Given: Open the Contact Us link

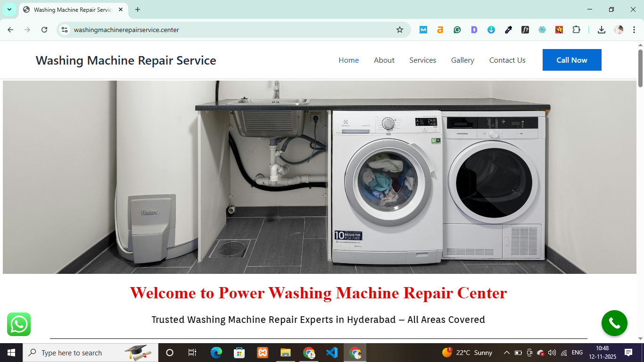Looking at the screenshot, I should (507, 60).
